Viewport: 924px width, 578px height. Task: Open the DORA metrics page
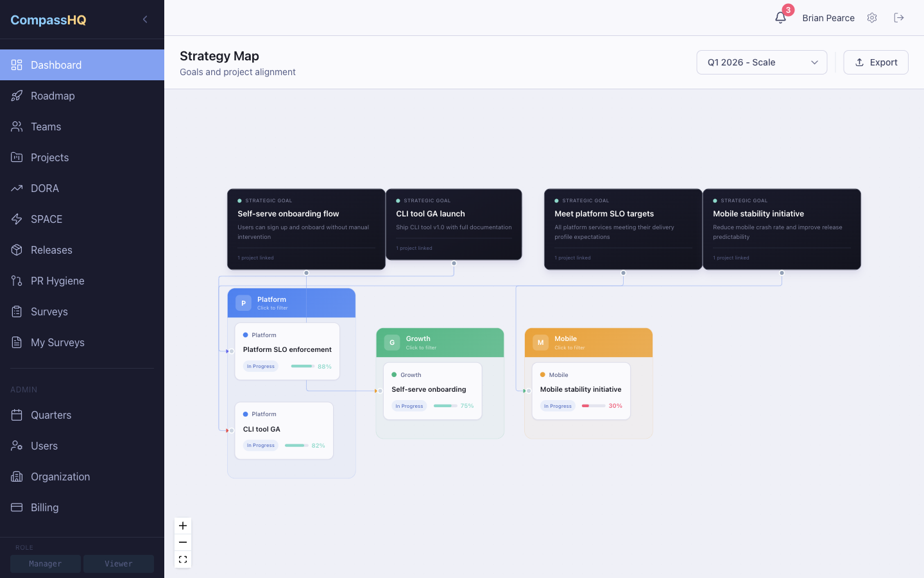click(x=46, y=188)
